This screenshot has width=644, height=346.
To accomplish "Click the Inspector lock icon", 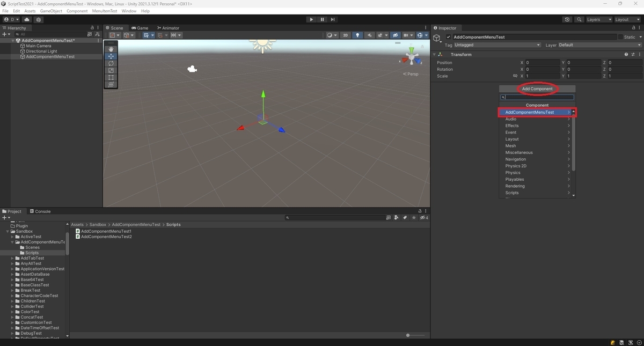I will click(633, 28).
